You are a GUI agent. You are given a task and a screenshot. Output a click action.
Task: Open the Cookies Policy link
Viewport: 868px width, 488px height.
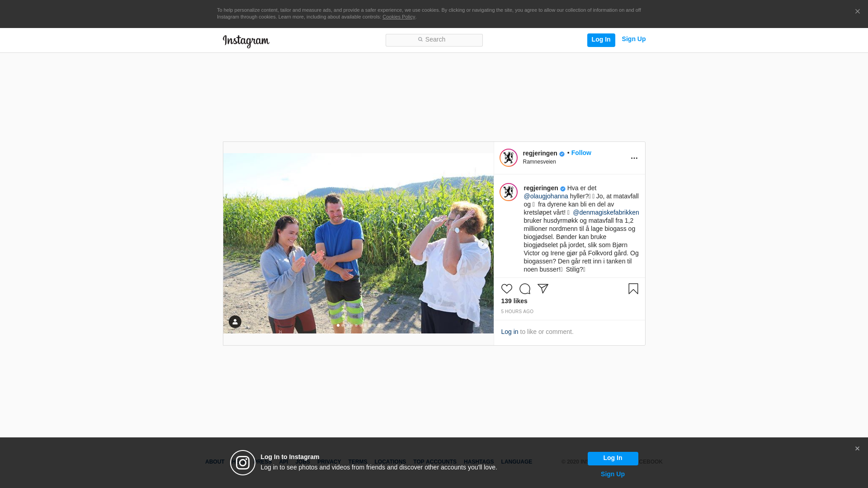[x=399, y=17]
